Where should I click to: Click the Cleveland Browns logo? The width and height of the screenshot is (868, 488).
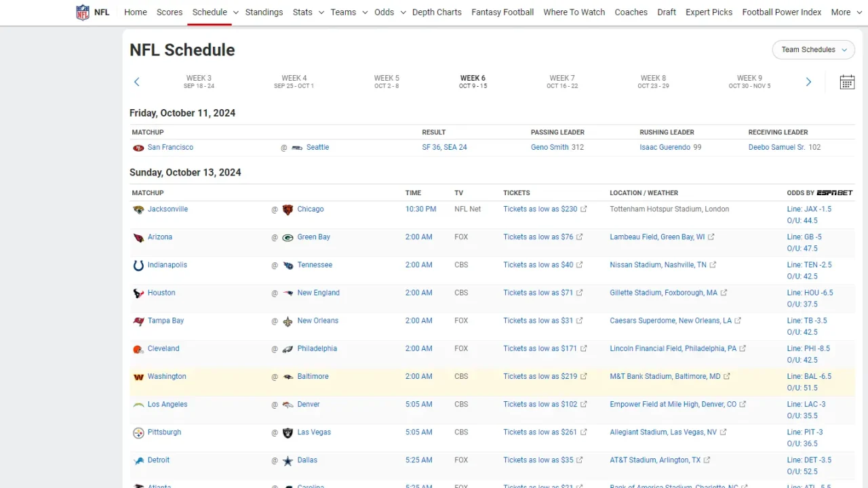click(138, 349)
